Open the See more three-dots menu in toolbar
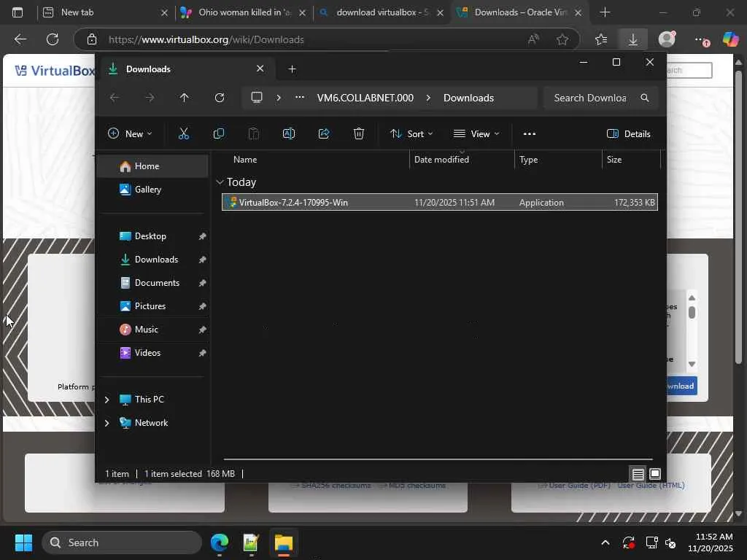 (530, 134)
